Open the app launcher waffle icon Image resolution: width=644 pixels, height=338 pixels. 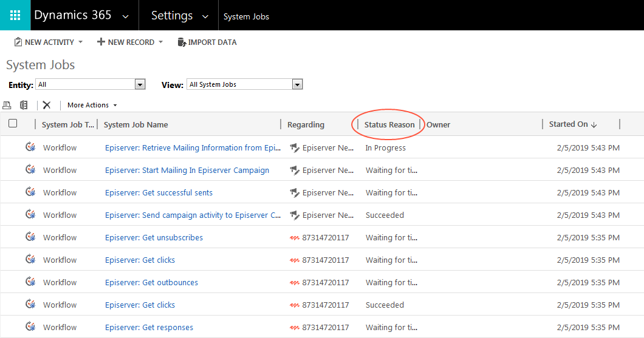(15, 15)
